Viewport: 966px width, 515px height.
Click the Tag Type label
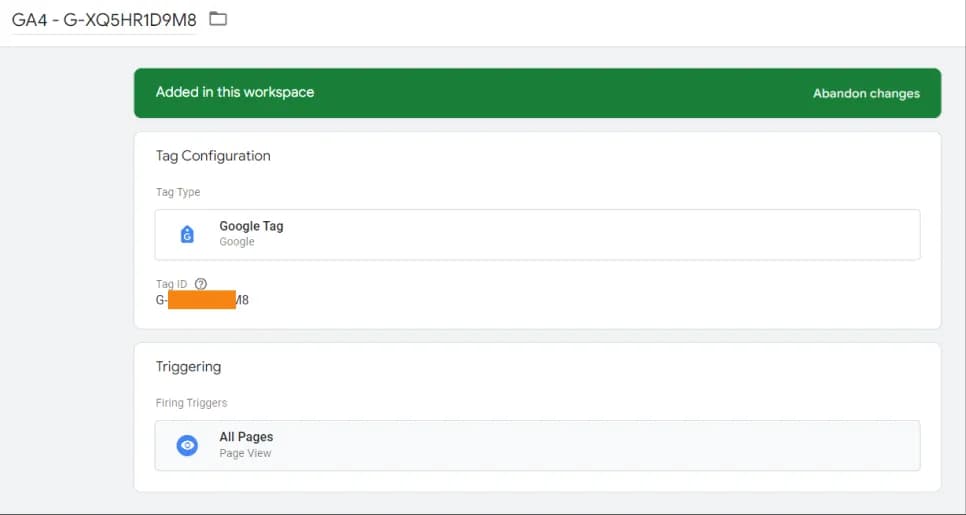178,192
